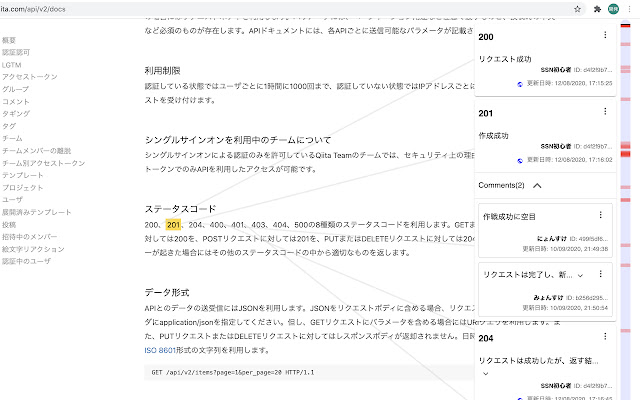The width and height of the screenshot is (640, 400).
Task: Click the リクエスト成功 text in the 200 card
Action: click(505, 59)
